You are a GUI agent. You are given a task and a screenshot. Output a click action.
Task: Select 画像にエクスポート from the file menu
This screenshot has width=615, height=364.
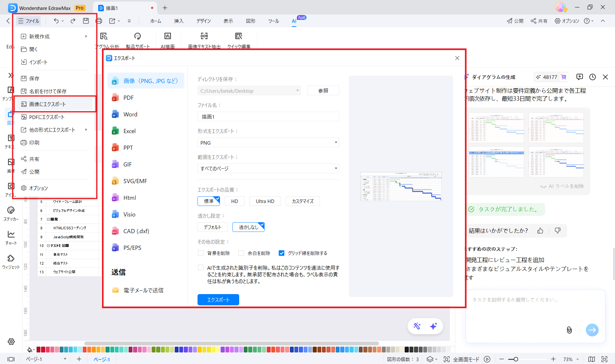[47, 104]
